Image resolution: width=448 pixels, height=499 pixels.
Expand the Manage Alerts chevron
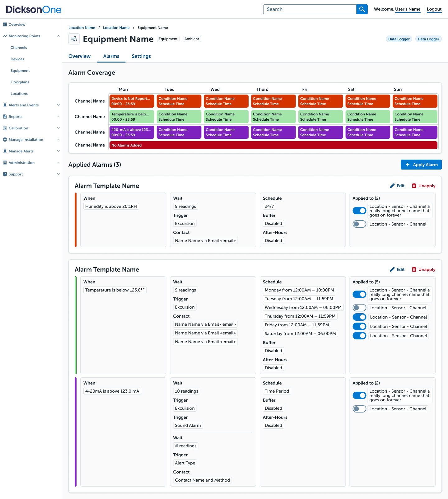click(58, 151)
